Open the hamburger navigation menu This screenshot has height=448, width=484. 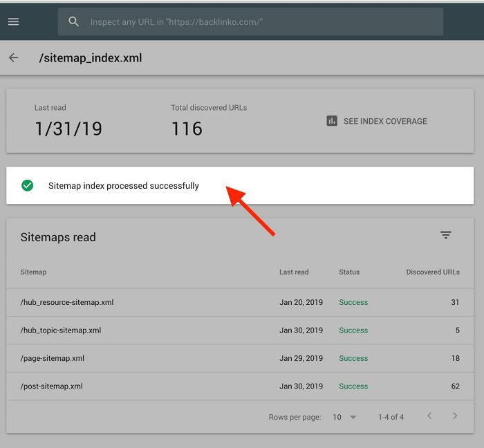[13, 22]
